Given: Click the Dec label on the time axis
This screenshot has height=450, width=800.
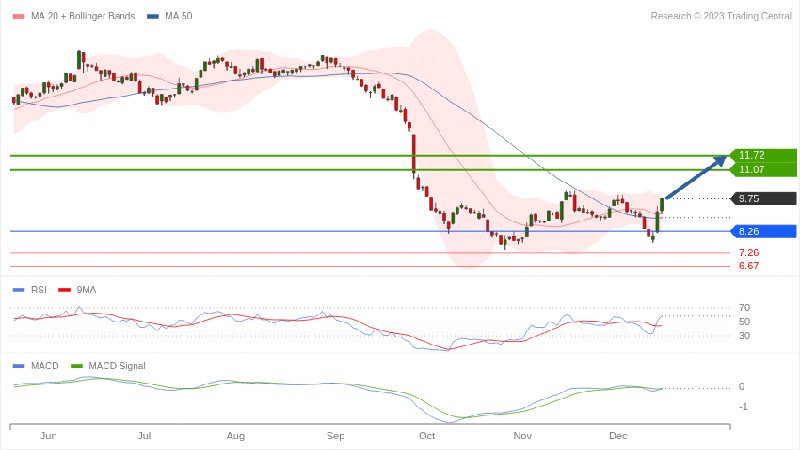Looking at the screenshot, I should pos(616,437).
